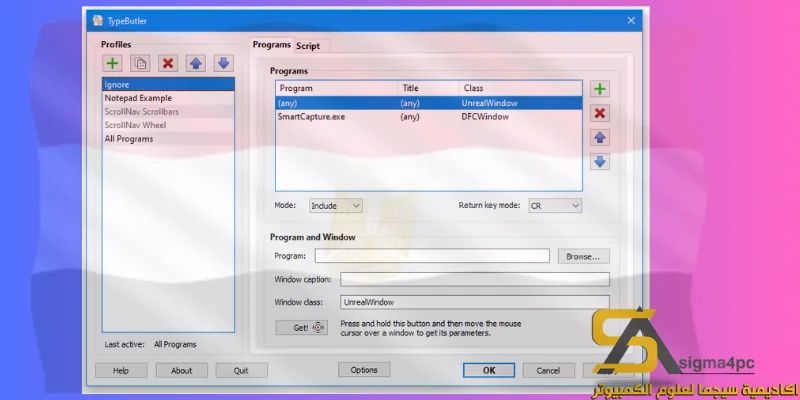Close the TypeButler window
This screenshot has width=800, height=400.
[x=631, y=21]
